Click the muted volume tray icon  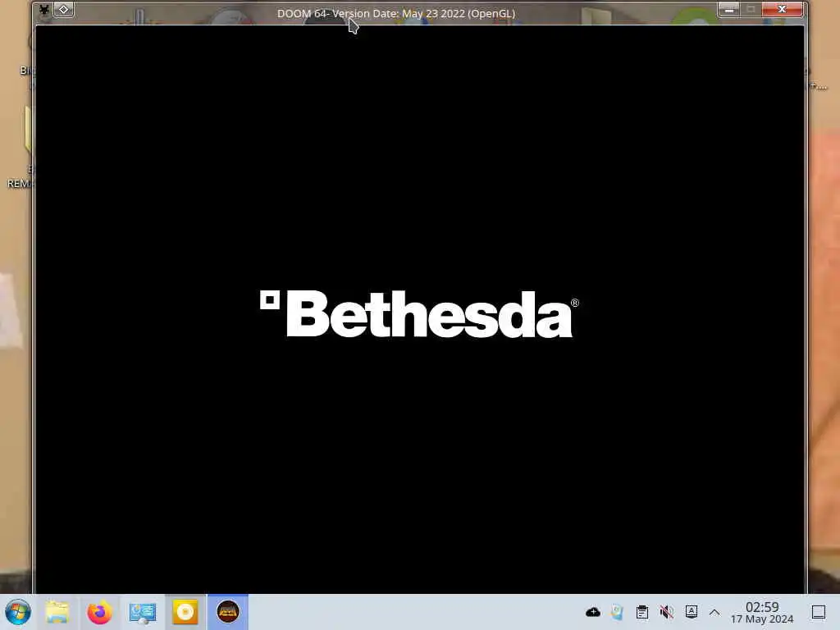coord(666,612)
